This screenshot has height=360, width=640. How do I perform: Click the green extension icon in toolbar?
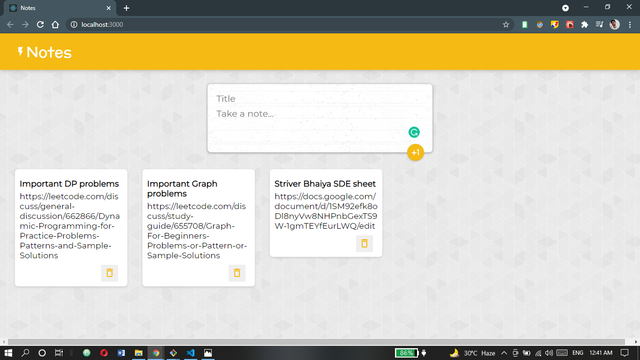[524, 24]
